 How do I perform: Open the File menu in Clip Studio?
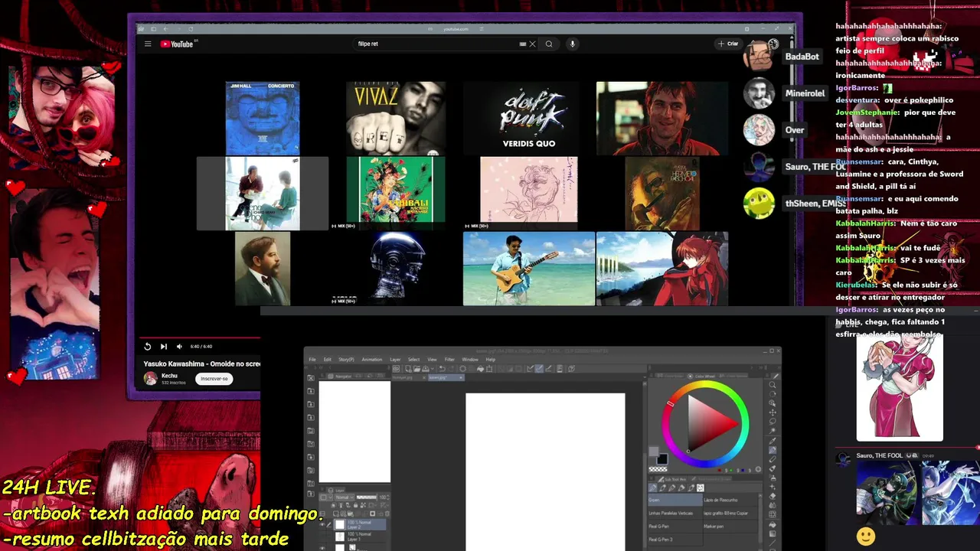(x=312, y=360)
